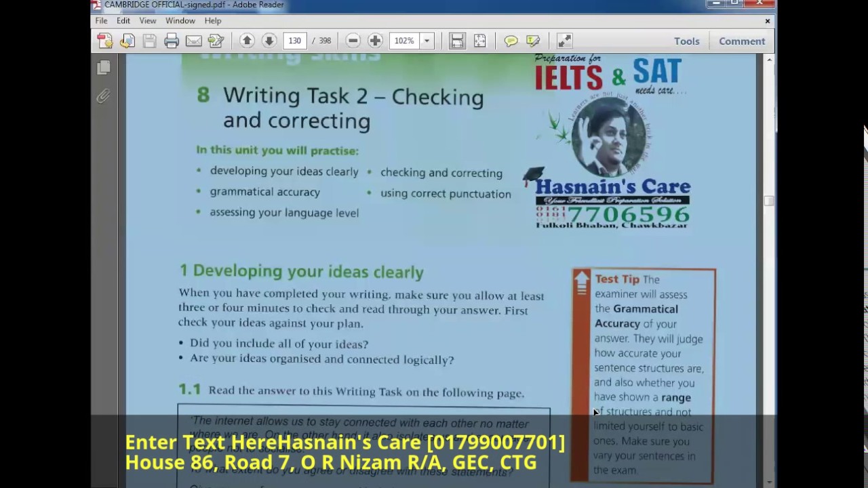The image size is (868, 488).
Task: Click the Create PDF online icon
Action: 105,41
